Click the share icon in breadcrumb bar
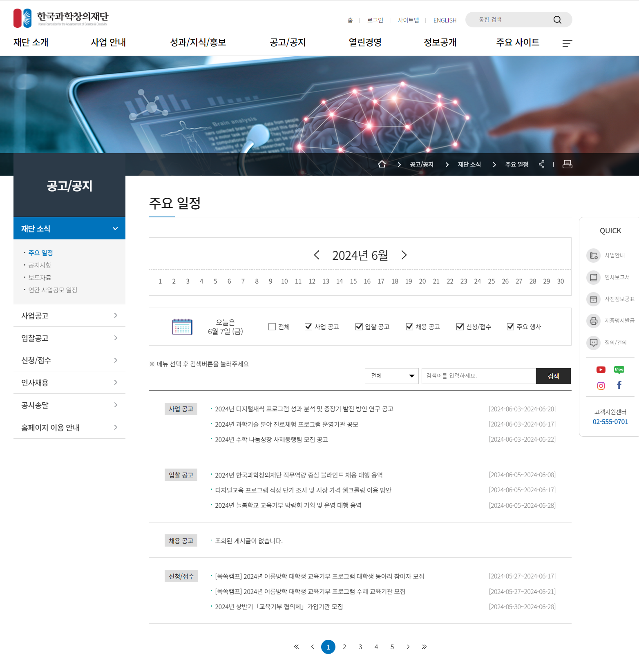 click(541, 164)
